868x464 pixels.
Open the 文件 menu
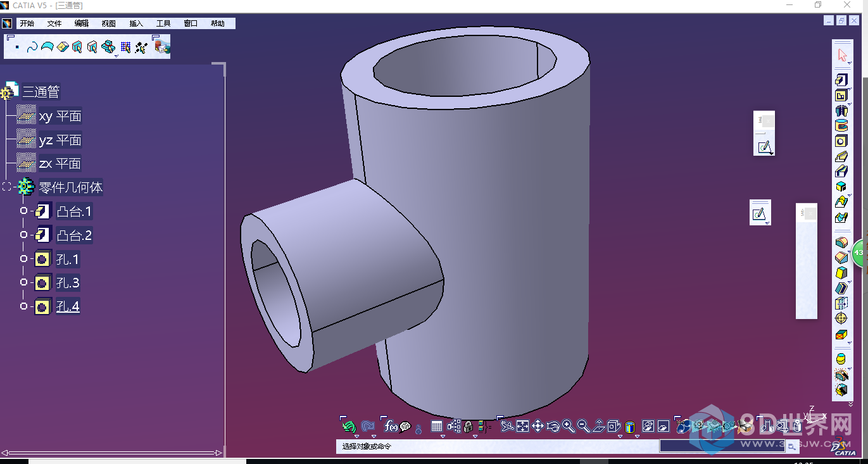pos(54,23)
